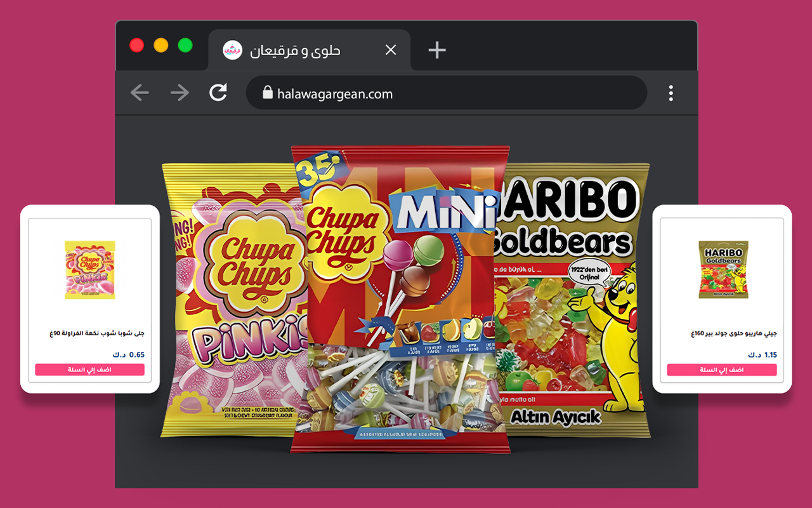Add Haribo Goldbears jelly to cart
Screen dimensions: 812x508
click(722, 370)
